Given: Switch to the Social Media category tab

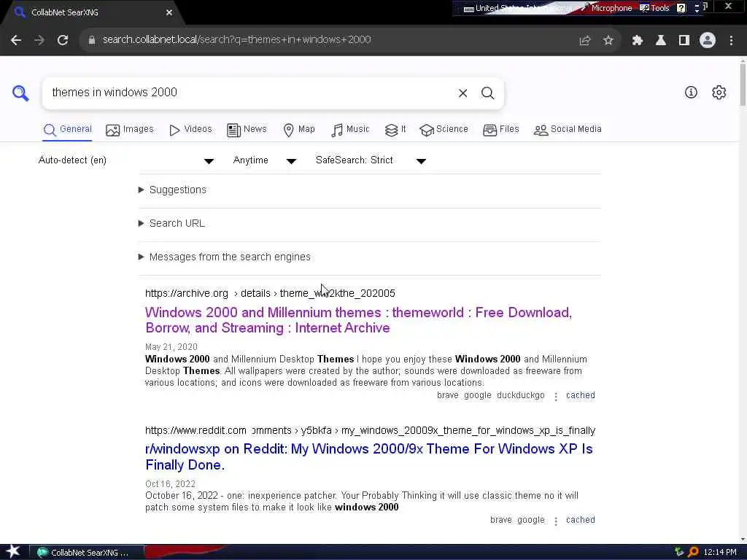Looking at the screenshot, I should pyautogui.click(x=568, y=130).
